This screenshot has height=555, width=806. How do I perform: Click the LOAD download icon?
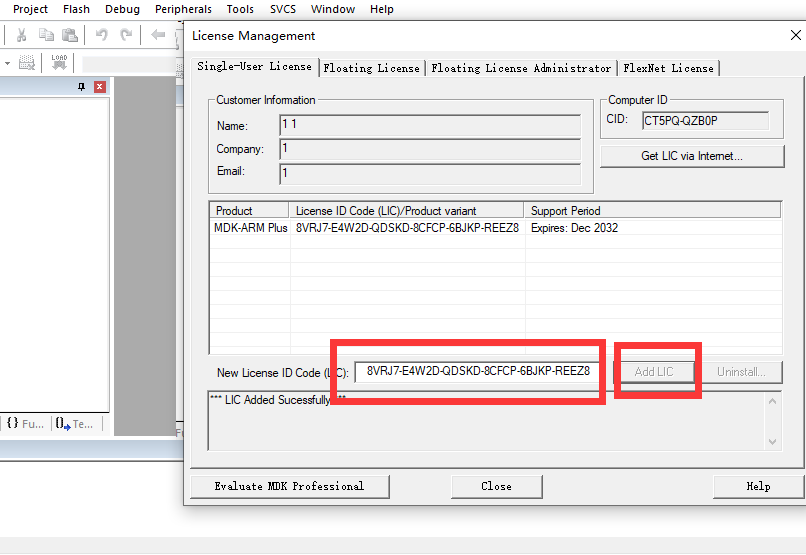59,62
